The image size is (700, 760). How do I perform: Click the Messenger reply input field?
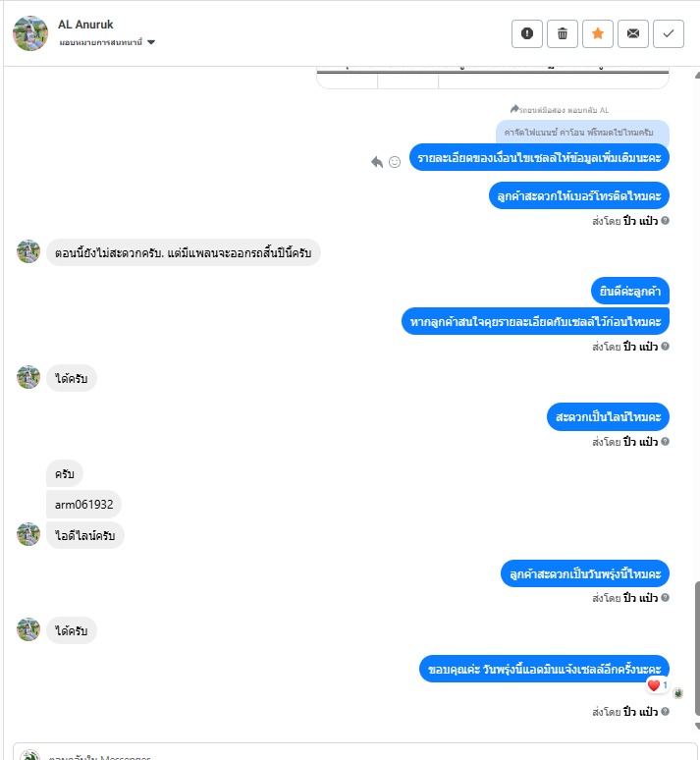click(x=354, y=752)
